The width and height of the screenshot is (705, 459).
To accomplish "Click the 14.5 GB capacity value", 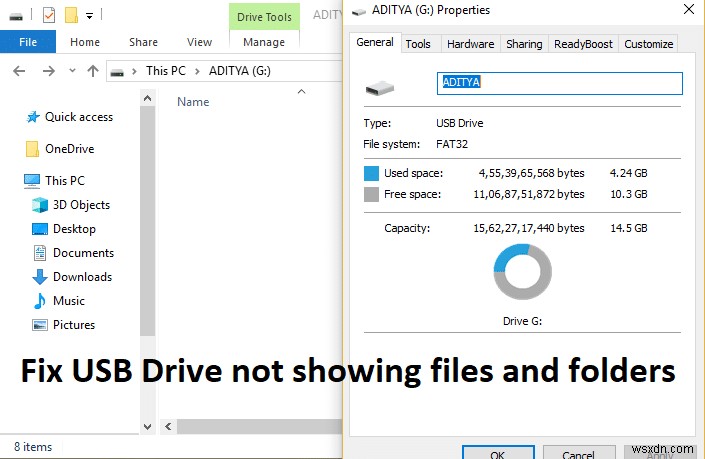I will [629, 228].
